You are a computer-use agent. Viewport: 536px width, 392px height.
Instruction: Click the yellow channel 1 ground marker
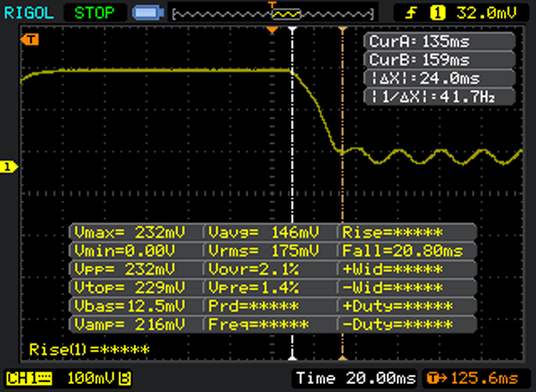click(7, 167)
